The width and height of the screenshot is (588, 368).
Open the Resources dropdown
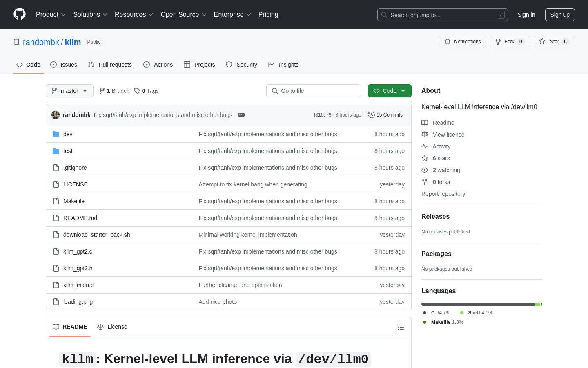(x=134, y=15)
